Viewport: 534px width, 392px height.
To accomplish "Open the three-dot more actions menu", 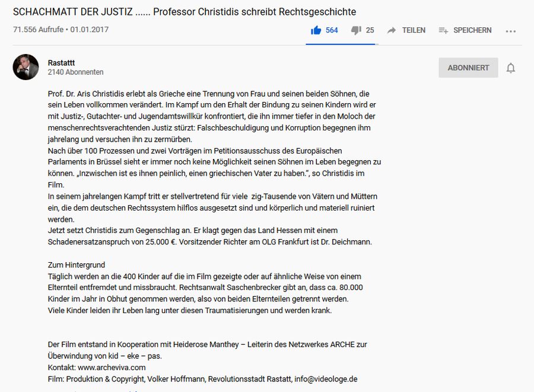I will tap(510, 31).
